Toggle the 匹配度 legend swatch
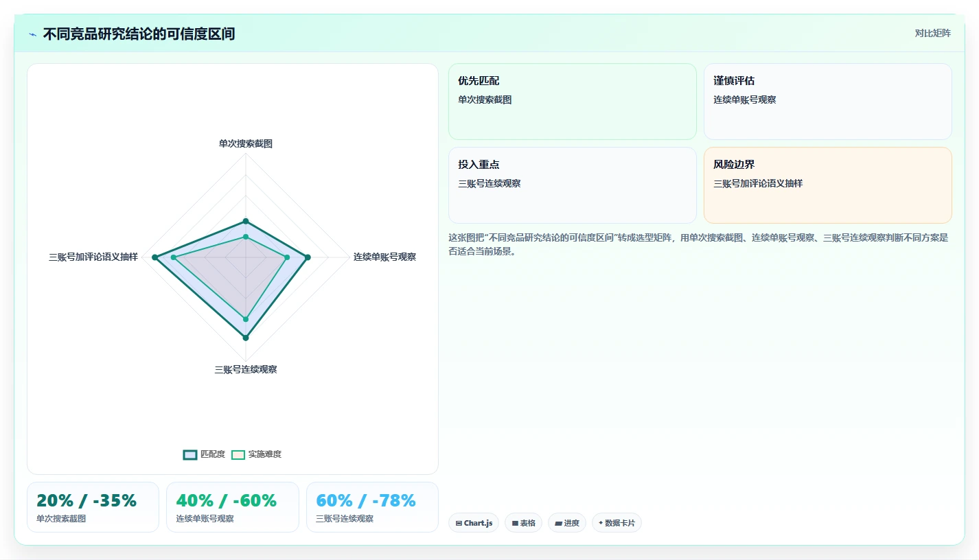 190,454
